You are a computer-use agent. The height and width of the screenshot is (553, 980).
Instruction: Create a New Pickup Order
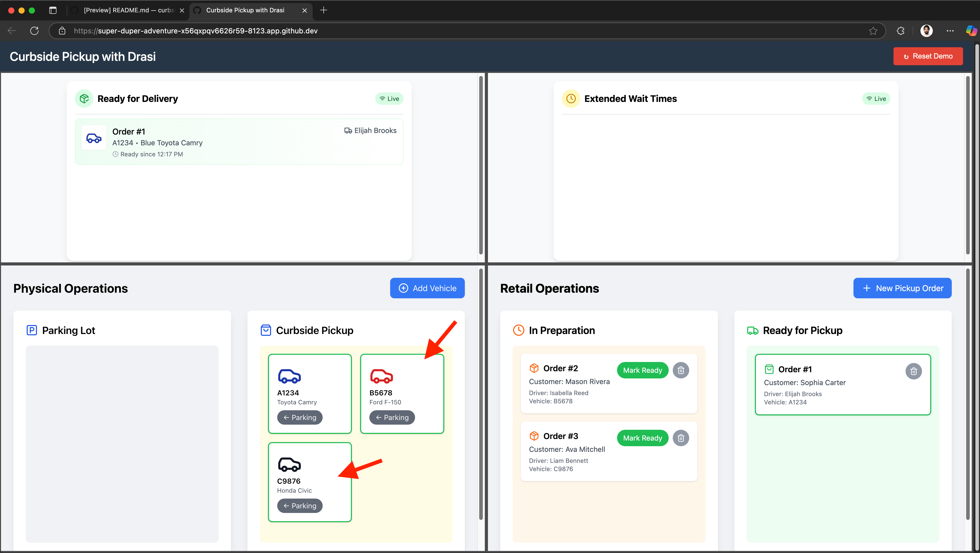(x=902, y=288)
